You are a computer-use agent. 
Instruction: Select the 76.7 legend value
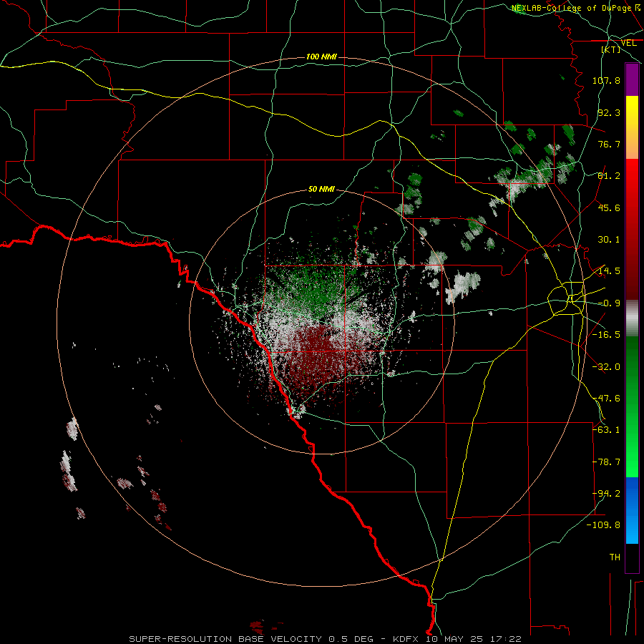tap(609, 144)
